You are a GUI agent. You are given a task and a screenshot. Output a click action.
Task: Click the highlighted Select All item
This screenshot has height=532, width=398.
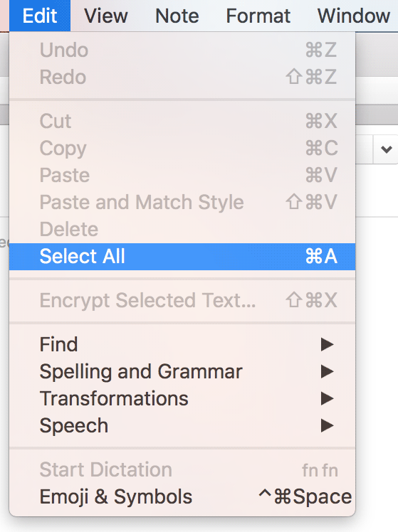click(182, 257)
